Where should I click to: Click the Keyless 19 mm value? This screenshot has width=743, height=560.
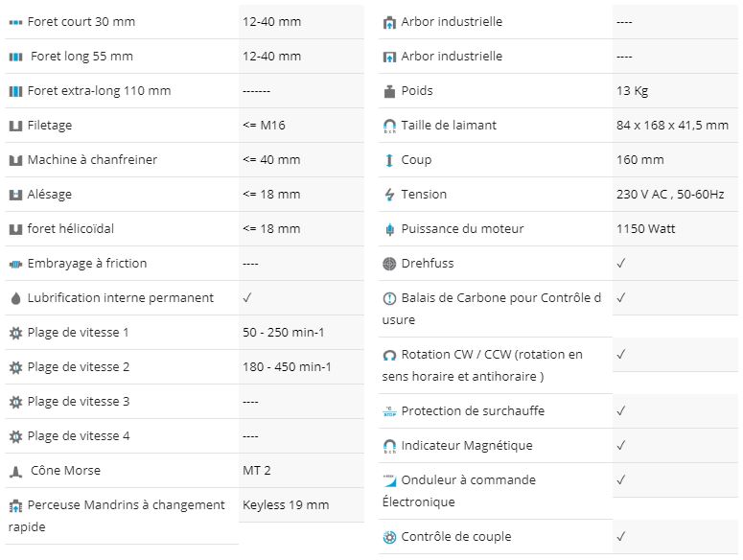(x=286, y=505)
